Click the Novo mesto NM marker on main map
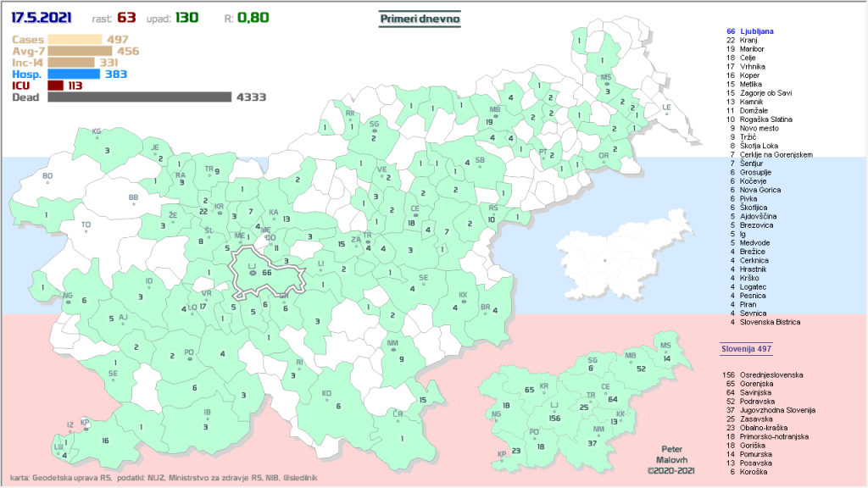868x488 pixels. coord(392,343)
